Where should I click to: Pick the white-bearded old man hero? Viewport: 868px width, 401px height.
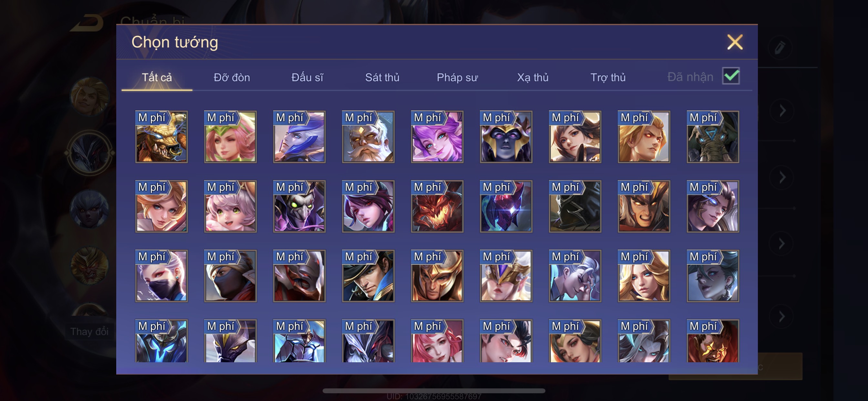(x=368, y=137)
